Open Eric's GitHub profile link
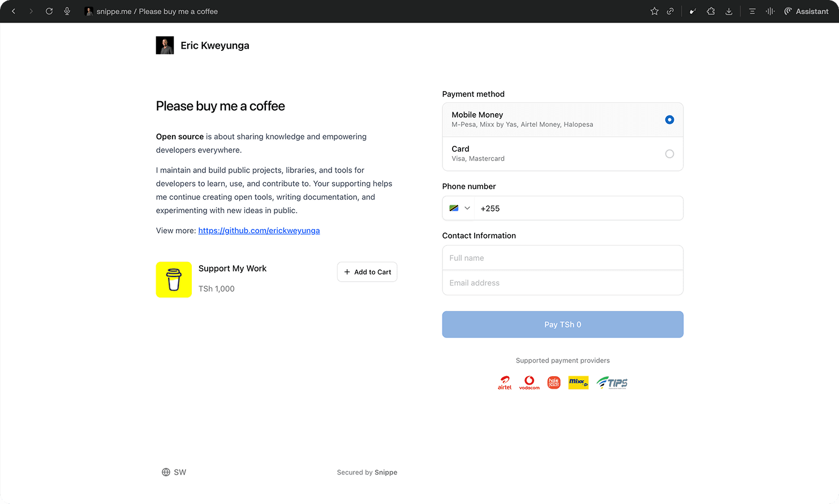This screenshot has width=839, height=504. [259, 230]
